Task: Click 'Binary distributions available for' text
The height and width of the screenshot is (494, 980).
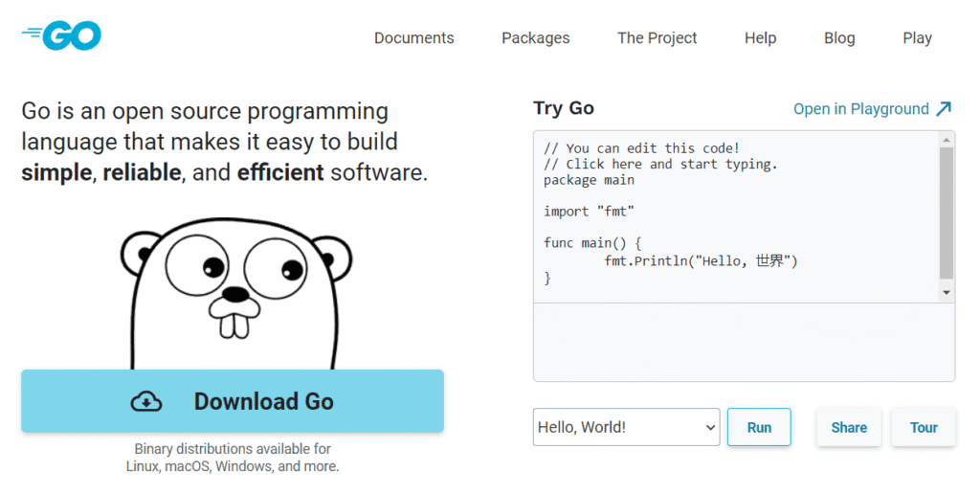Action: (x=233, y=449)
